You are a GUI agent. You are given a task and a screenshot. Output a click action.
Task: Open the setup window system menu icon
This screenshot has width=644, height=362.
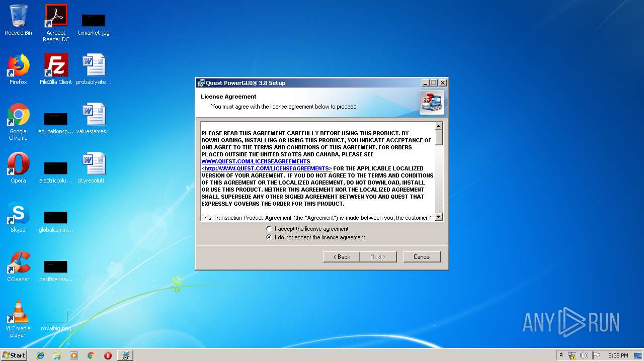point(201,83)
